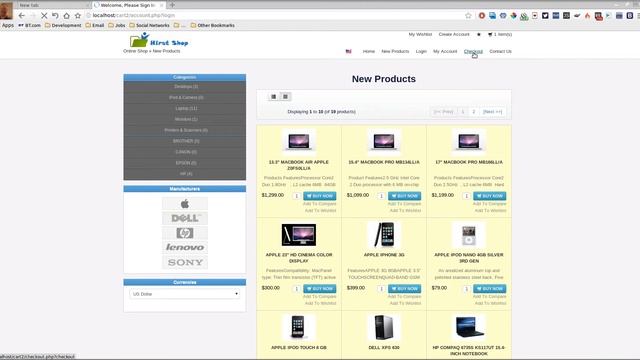
Task: Click the quantity field for 13.3" MacBook Air
Action: 297,196
